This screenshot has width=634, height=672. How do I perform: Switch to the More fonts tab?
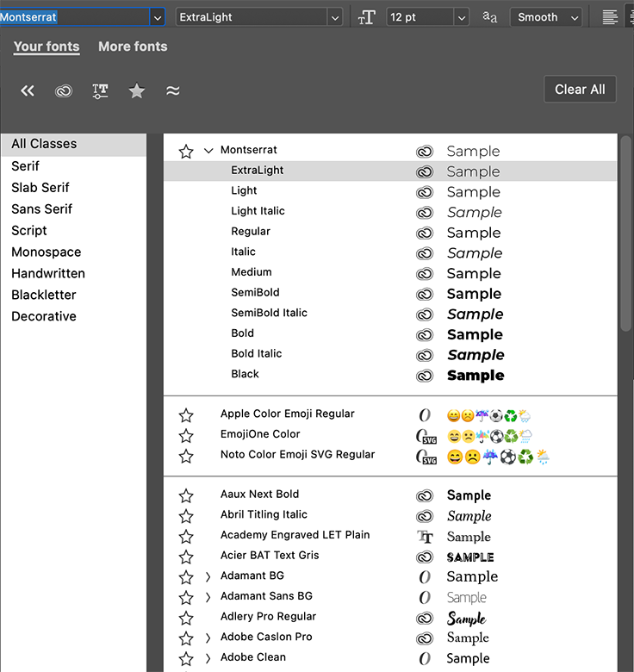[x=133, y=47]
